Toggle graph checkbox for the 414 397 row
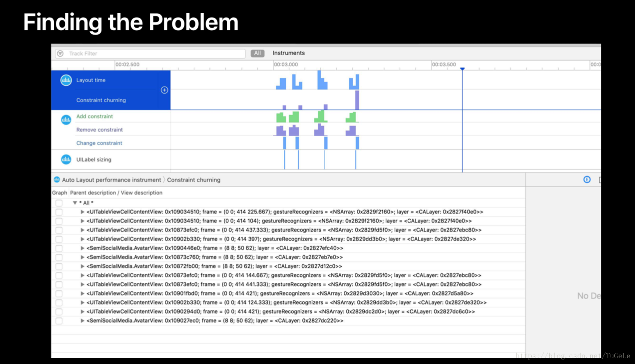The width and height of the screenshot is (635, 364). 59,239
